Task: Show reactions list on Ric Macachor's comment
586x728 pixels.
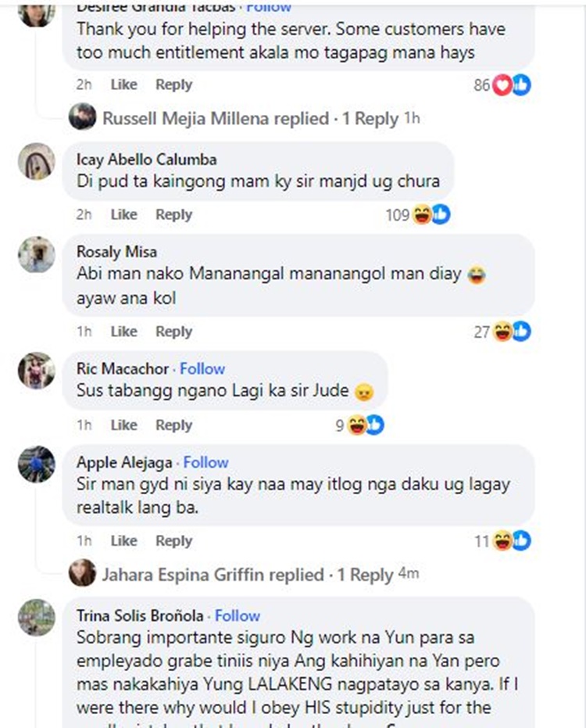Action: point(359,425)
